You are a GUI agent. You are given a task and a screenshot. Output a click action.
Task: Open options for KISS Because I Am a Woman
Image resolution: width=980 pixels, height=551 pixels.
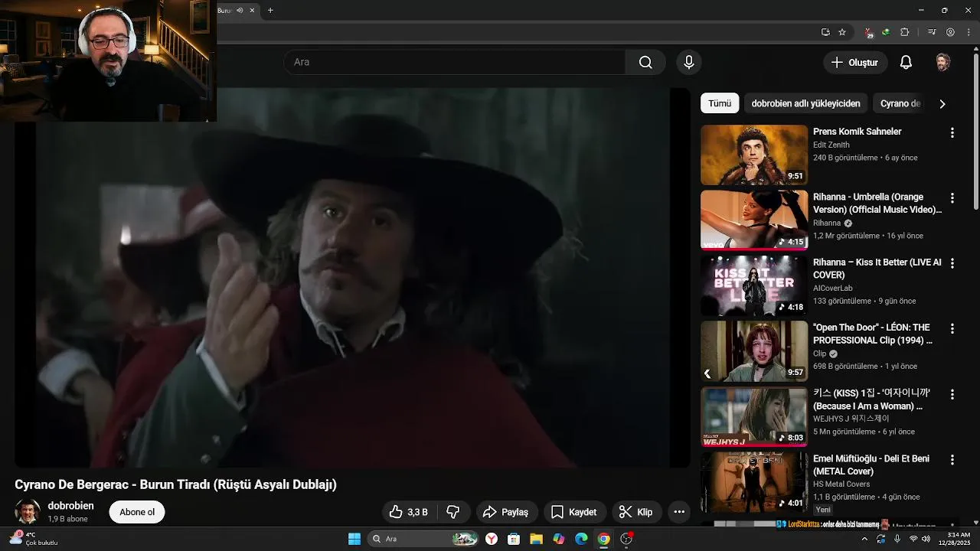[x=952, y=395]
